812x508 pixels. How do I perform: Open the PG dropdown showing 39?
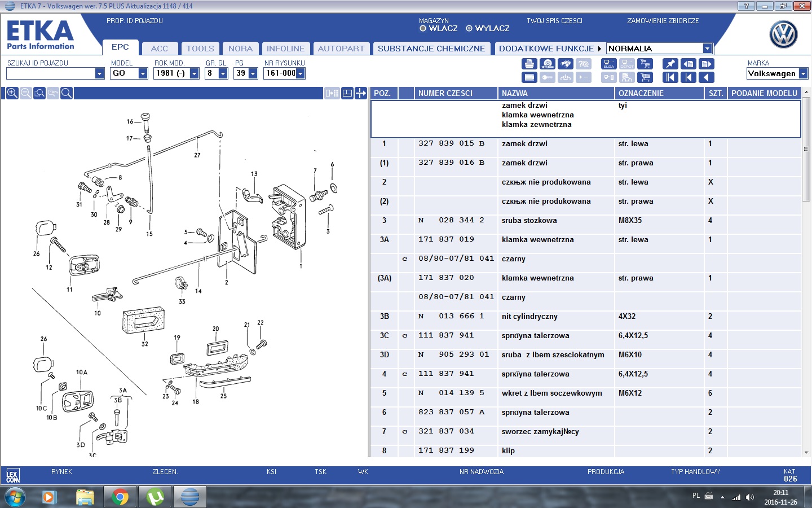pos(253,73)
